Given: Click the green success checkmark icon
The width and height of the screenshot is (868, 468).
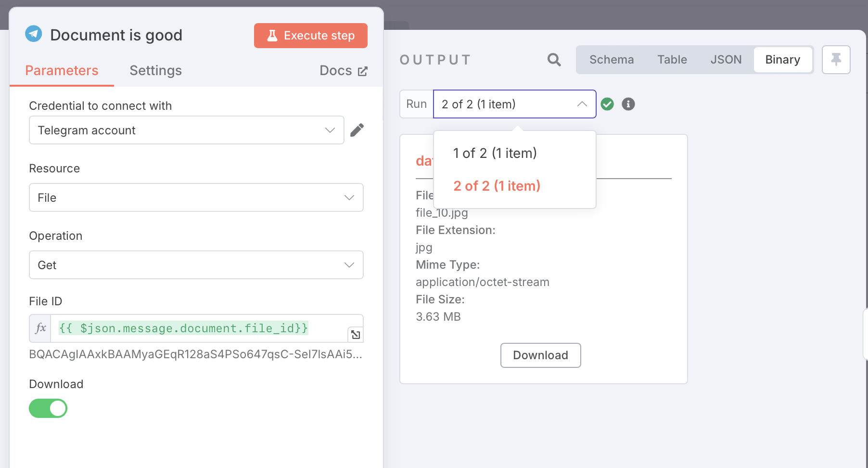Looking at the screenshot, I should tap(607, 104).
